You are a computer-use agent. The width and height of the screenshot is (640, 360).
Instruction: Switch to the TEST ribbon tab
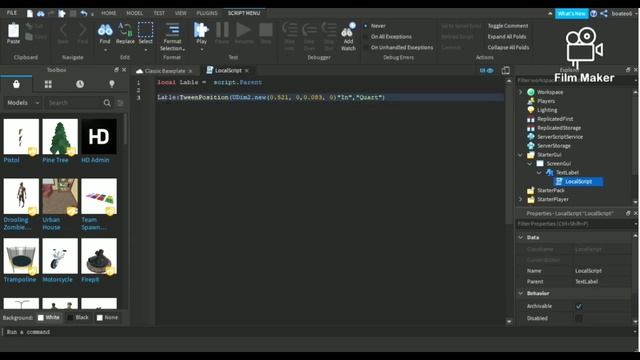coord(159,13)
